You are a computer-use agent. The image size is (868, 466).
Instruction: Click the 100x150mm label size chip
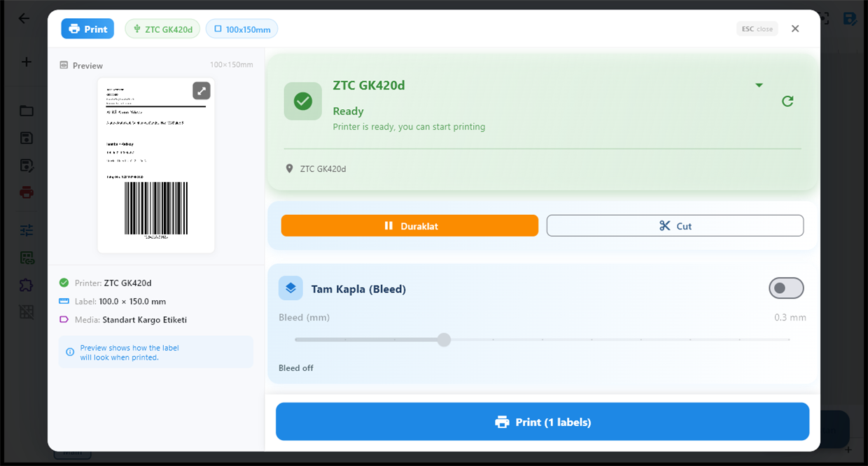242,29
